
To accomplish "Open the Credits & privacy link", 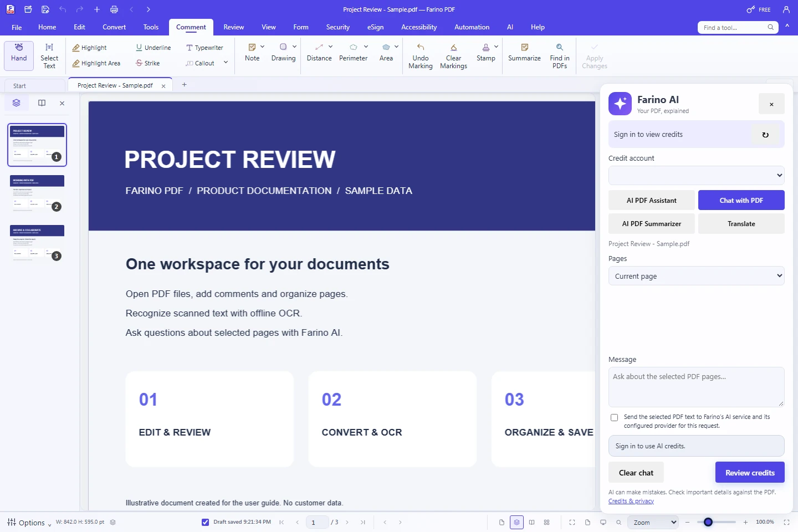I will (x=631, y=501).
